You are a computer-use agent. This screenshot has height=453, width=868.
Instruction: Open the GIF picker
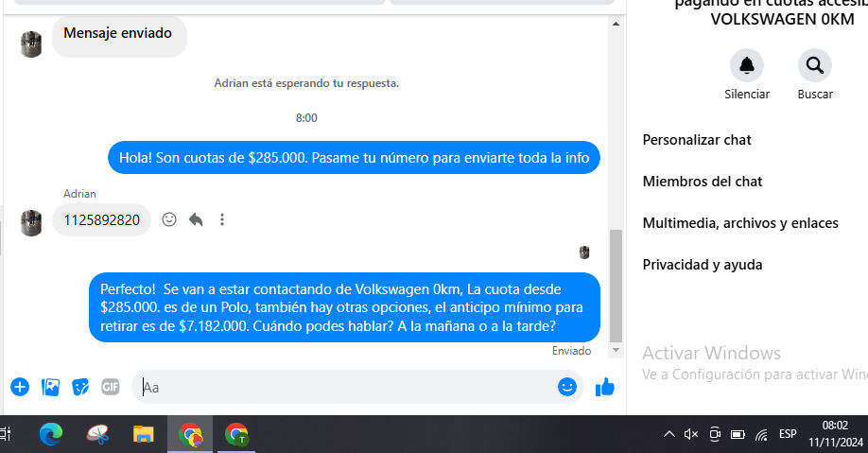[x=111, y=387]
